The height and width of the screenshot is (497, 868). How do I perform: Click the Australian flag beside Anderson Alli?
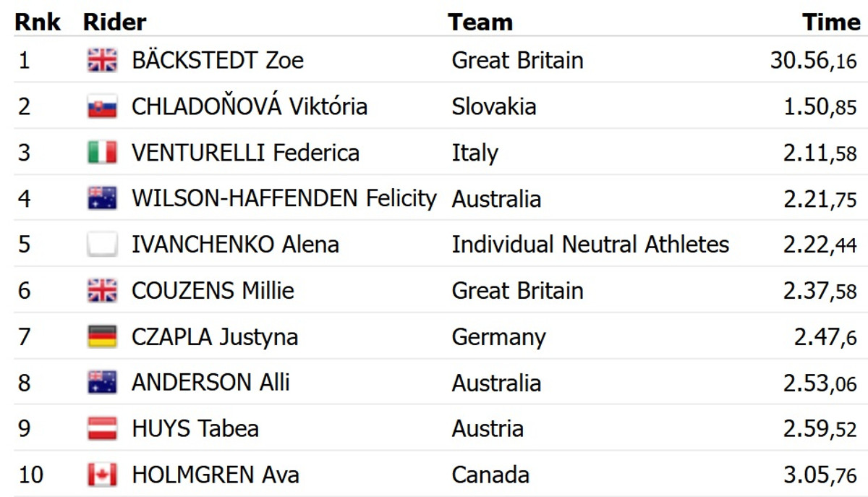tap(102, 383)
